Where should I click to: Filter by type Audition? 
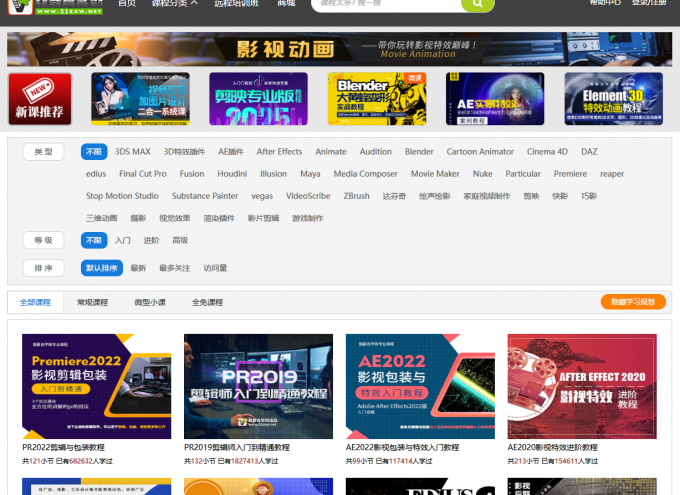click(x=376, y=152)
